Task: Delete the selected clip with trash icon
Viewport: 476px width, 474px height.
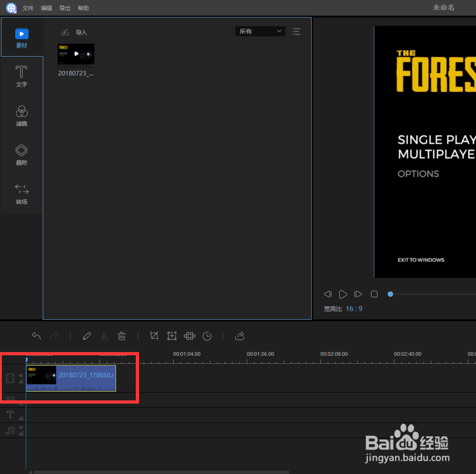Action: (x=122, y=336)
